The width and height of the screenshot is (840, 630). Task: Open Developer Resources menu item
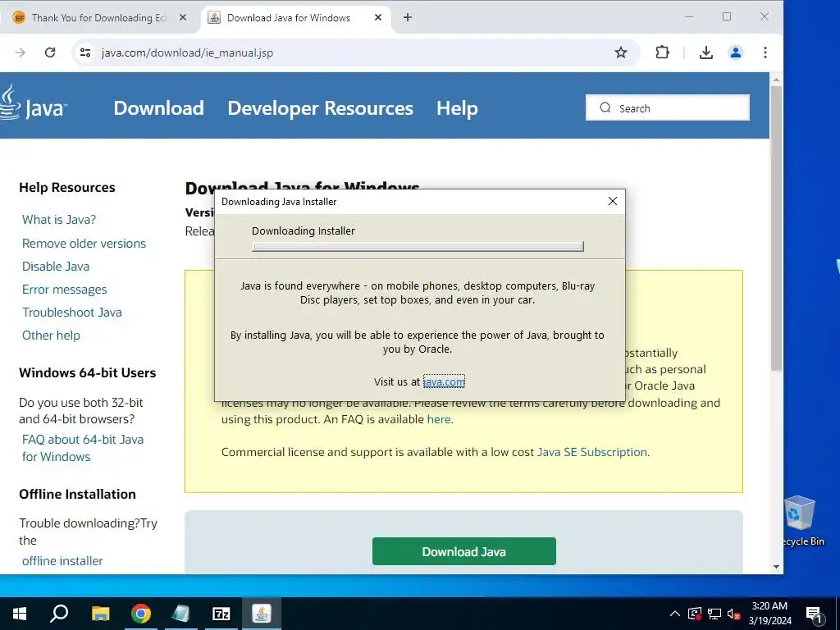[x=321, y=108]
